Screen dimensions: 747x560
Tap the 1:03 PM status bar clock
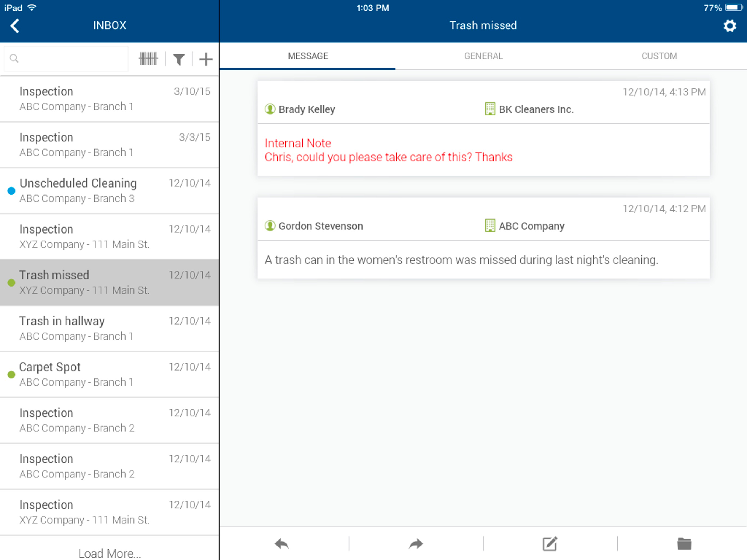click(x=373, y=8)
